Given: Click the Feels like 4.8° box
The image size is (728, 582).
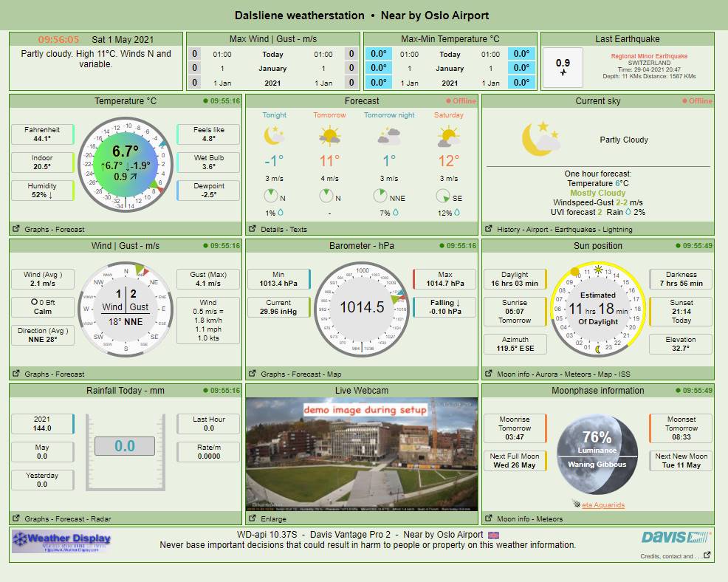Looking at the screenshot, I should [x=208, y=134].
